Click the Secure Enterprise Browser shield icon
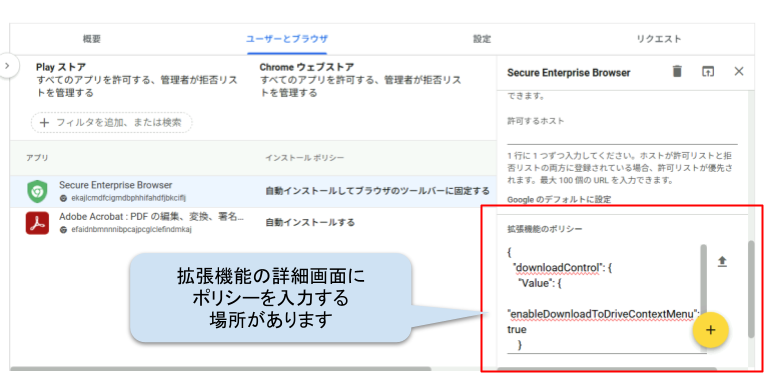768x377 pixels. click(x=37, y=191)
